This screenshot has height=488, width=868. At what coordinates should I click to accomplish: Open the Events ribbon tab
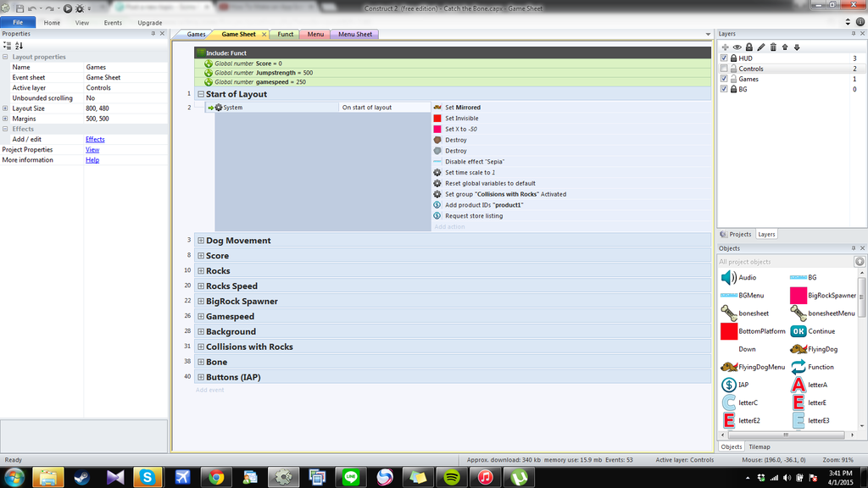click(x=113, y=23)
